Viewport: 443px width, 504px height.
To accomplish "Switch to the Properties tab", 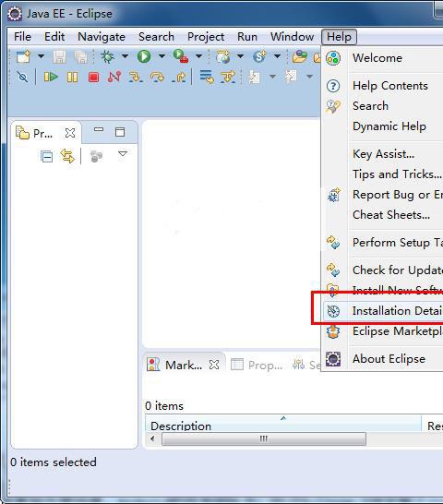I will point(257,365).
